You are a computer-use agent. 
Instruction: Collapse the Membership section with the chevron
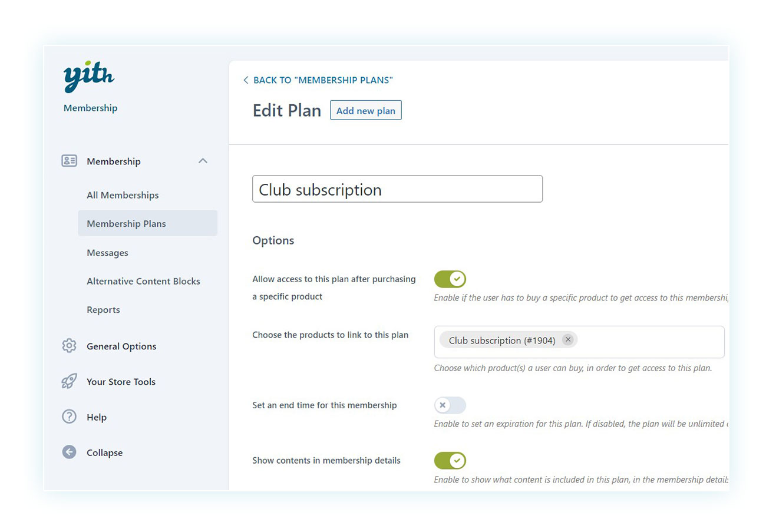tap(203, 161)
